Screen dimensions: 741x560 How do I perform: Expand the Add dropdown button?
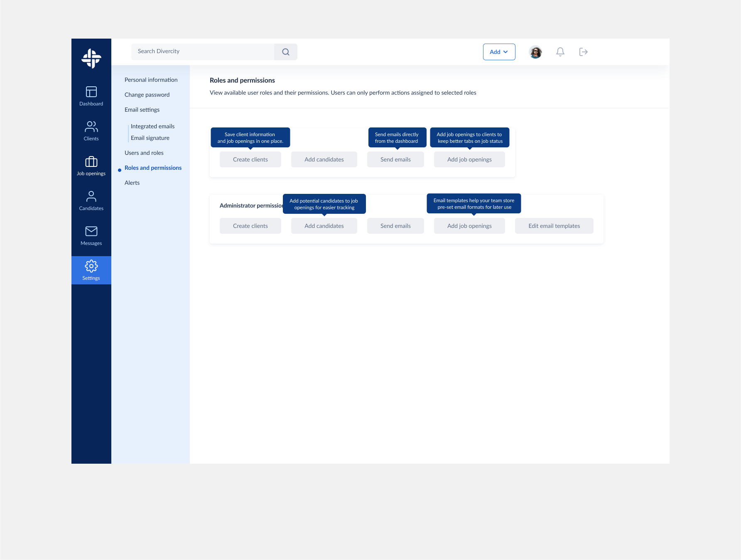pos(499,52)
